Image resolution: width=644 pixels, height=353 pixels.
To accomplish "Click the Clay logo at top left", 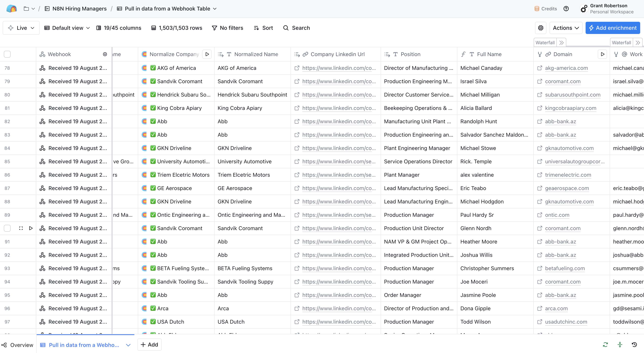I will (x=11, y=9).
